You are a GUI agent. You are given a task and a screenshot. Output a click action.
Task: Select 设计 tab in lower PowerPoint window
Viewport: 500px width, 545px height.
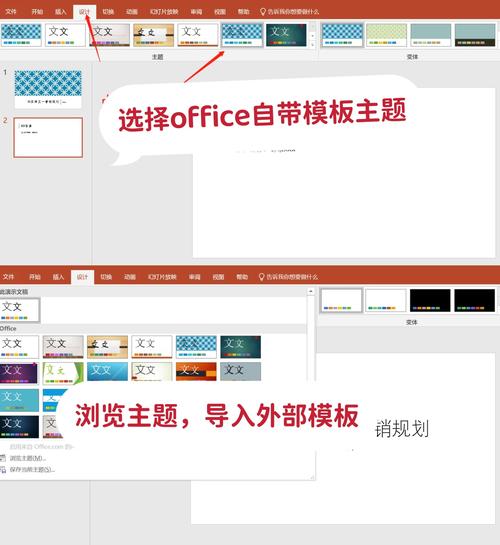[x=82, y=277]
